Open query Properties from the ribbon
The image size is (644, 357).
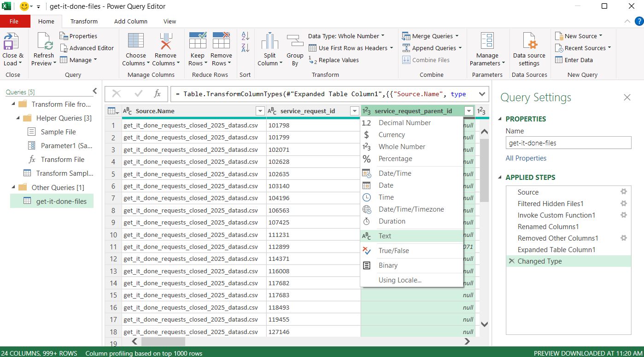coord(78,36)
